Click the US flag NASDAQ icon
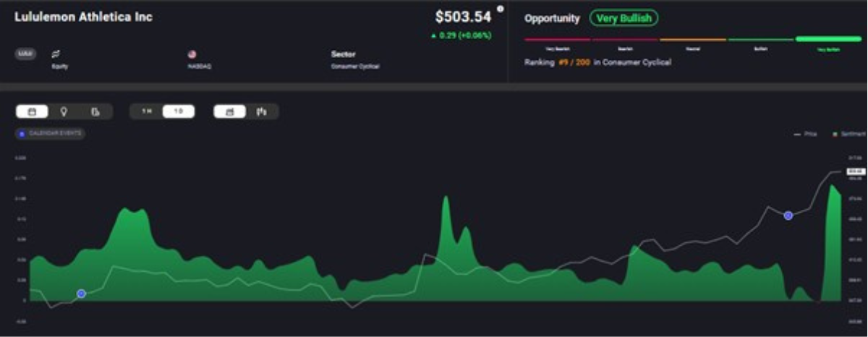Viewport: 868px width, 337px height. (x=192, y=54)
